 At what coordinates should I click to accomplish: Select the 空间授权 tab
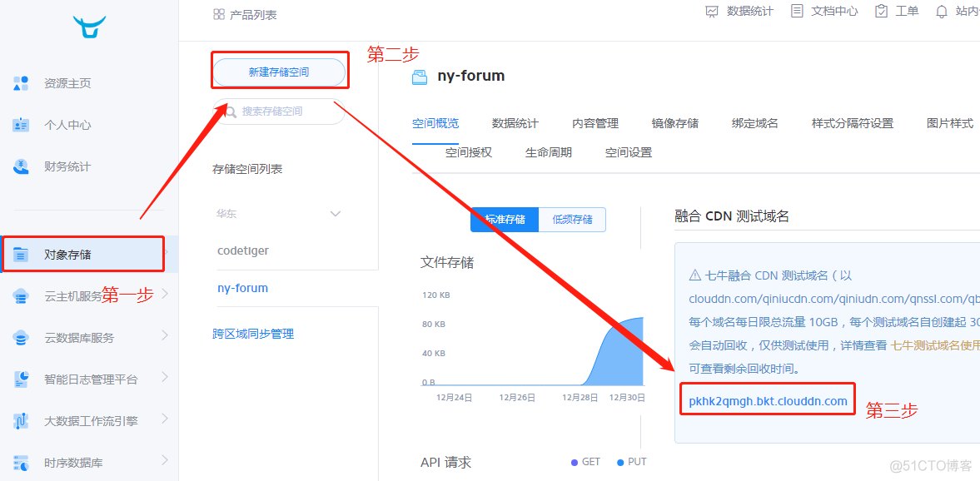coord(469,152)
